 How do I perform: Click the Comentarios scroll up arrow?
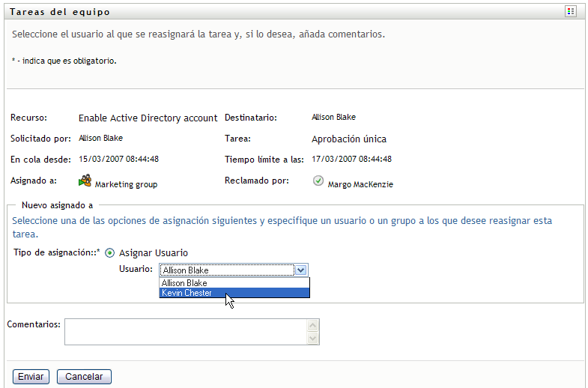point(313,325)
